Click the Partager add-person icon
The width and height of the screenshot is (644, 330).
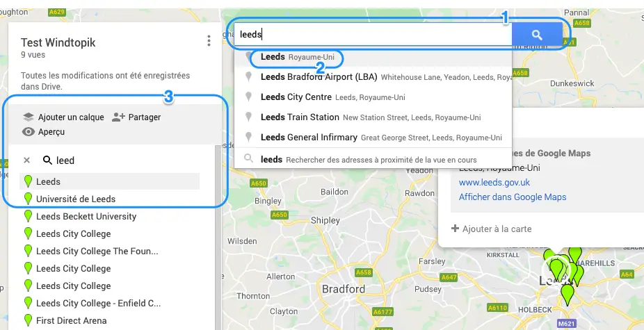pyautogui.click(x=118, y=117)
